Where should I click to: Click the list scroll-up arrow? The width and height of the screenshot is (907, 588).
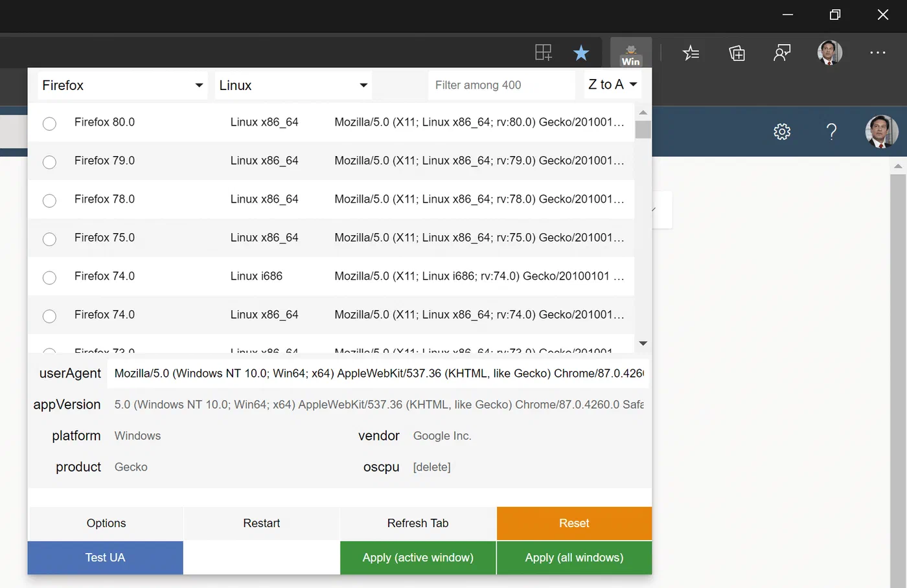(x=643, y=113)
